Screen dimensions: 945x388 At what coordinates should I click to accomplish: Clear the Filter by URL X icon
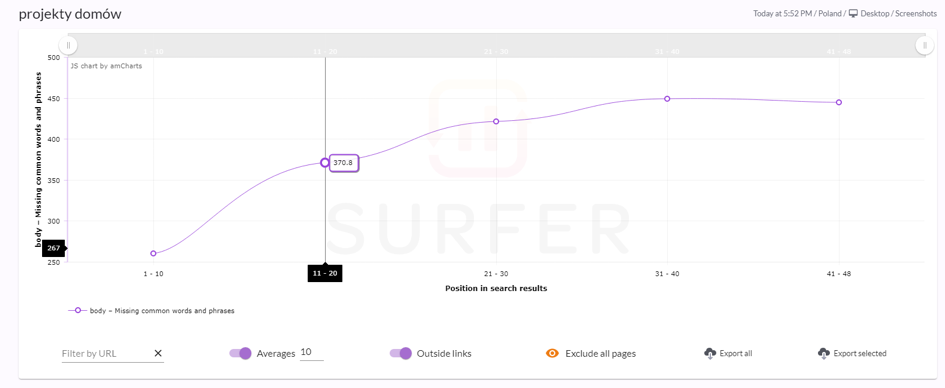point(158,354)
